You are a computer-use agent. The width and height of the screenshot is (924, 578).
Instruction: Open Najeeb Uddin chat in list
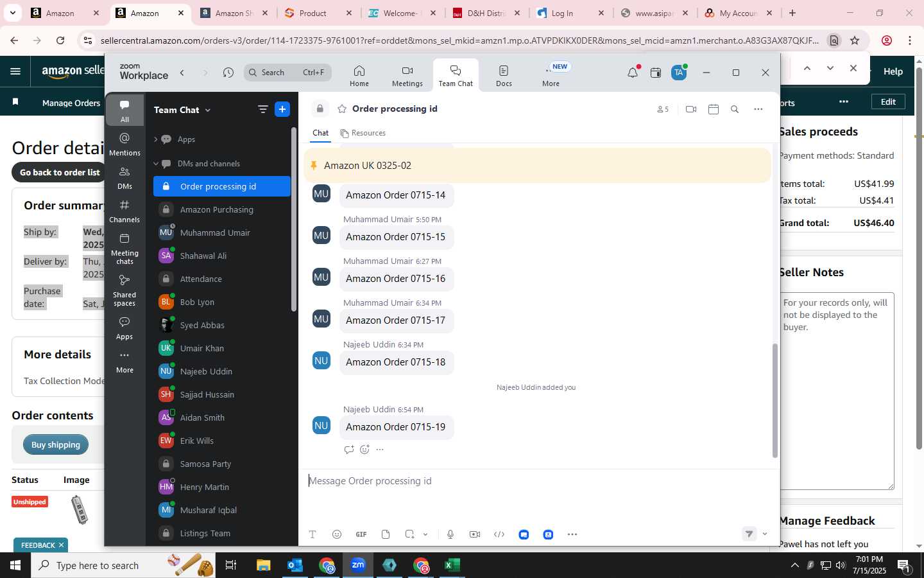222,371
